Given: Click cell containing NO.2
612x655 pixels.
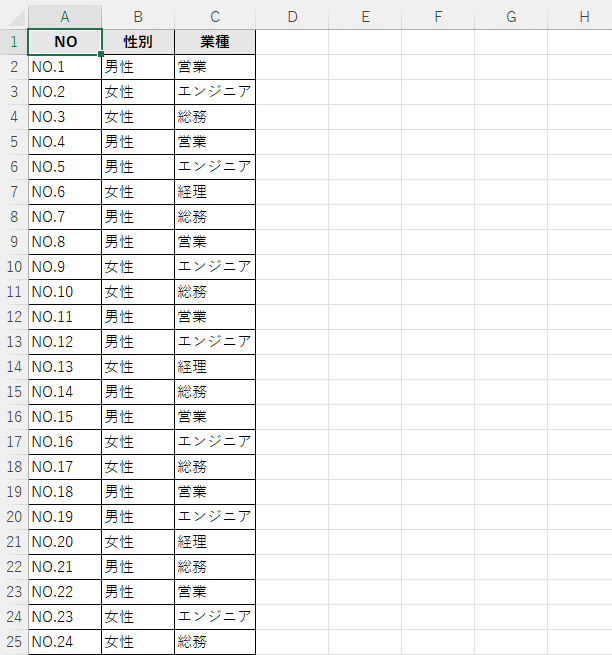Looking at the screenshot, I should [x=65, y=92].
